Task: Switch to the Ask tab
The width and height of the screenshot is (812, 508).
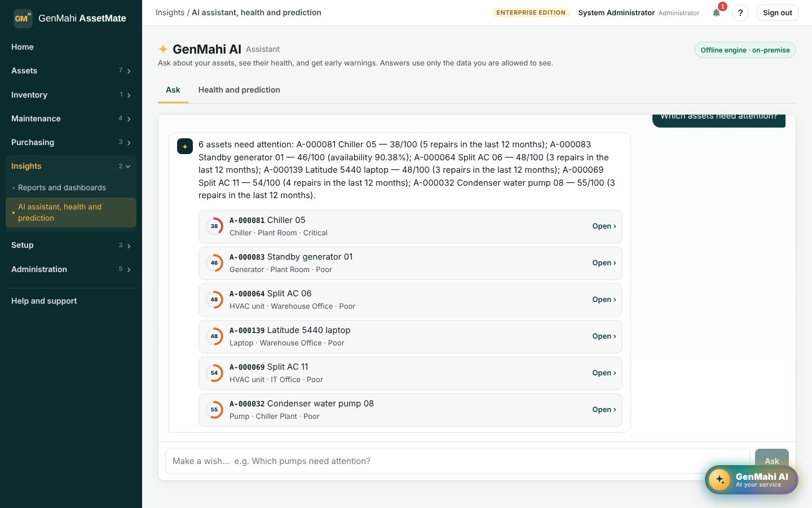Action: point(173,90)
